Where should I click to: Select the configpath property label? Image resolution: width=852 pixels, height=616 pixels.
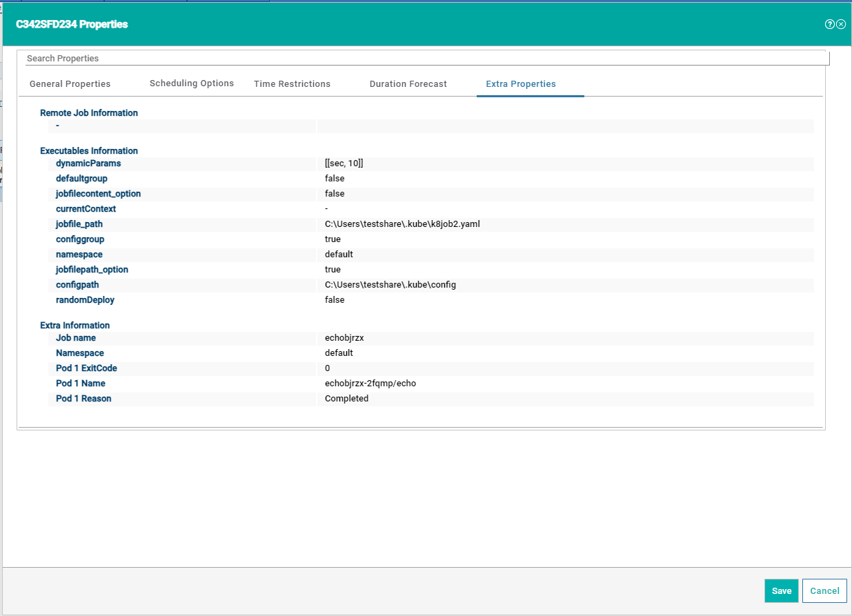click(77, 284)
